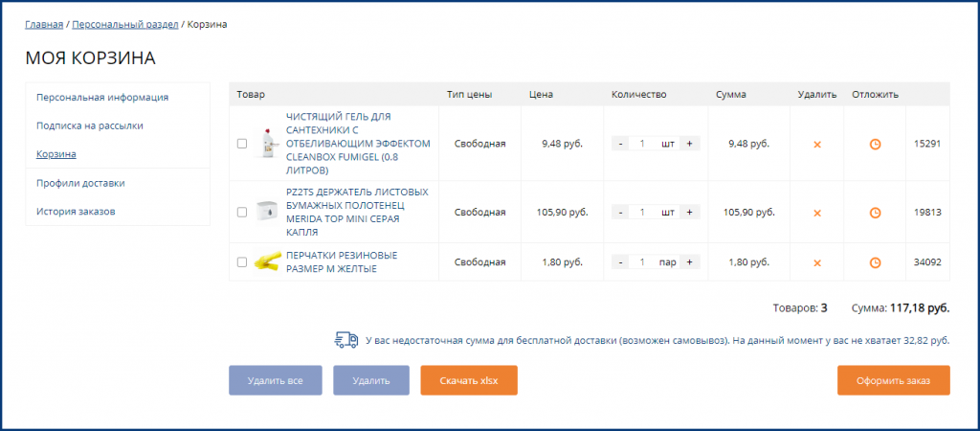Click the delete X for rubber gloves

coord(817,262)
